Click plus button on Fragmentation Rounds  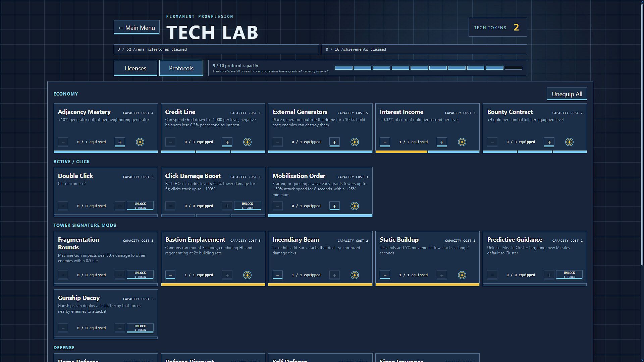point(120,275)
